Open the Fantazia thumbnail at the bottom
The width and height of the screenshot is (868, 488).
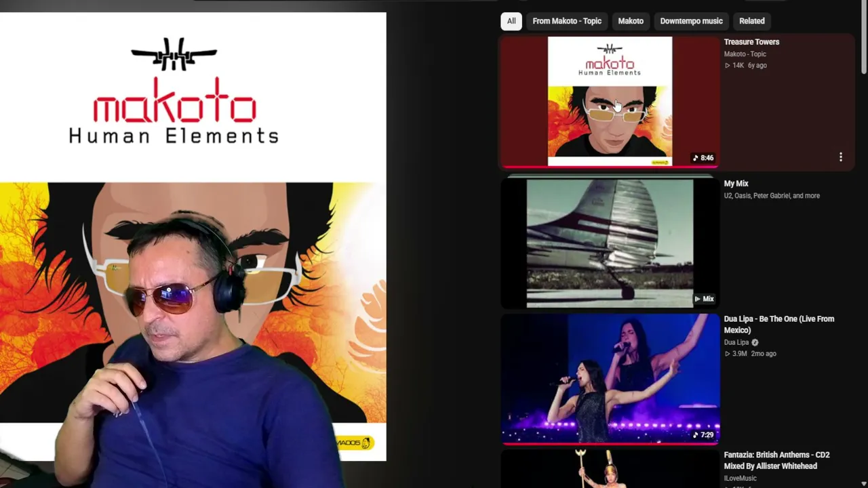[610, 468]
